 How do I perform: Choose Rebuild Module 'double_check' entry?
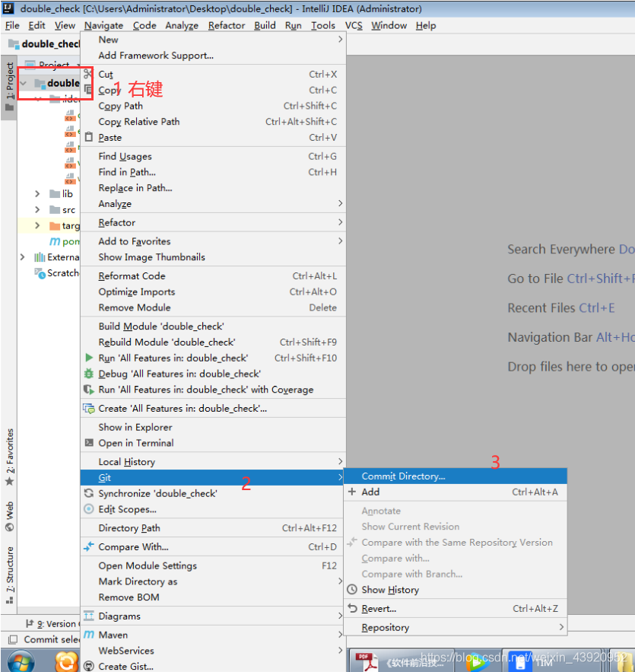point(213,342)
